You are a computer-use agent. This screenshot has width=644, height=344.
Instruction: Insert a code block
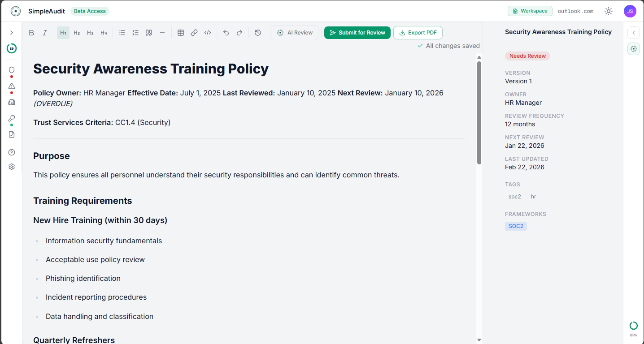click(208, 33)
